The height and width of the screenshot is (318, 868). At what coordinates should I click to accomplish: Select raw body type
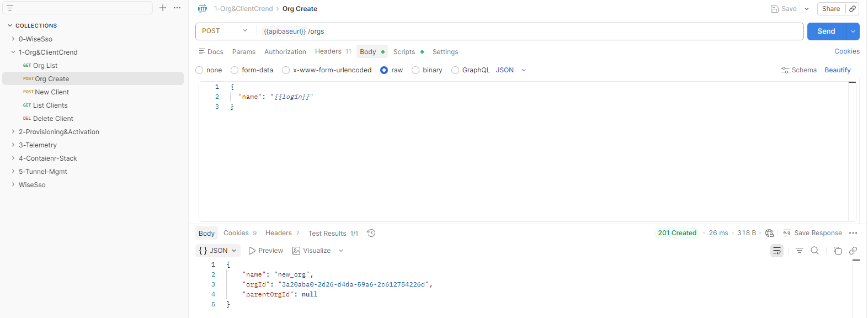384,70
